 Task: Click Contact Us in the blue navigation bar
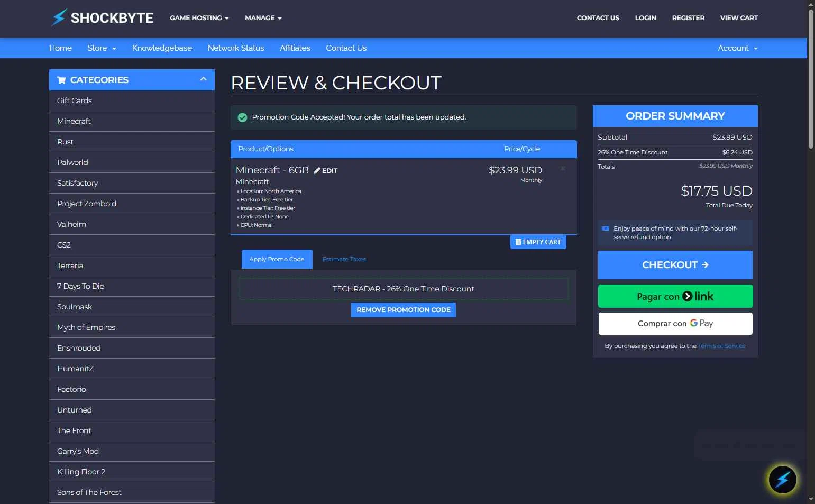click(346, 48)
